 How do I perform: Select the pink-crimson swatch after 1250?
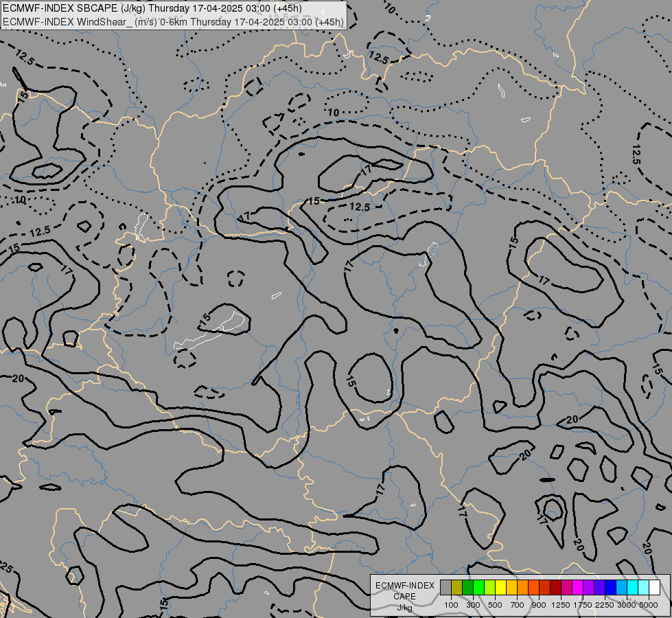[x=566, y=588]
